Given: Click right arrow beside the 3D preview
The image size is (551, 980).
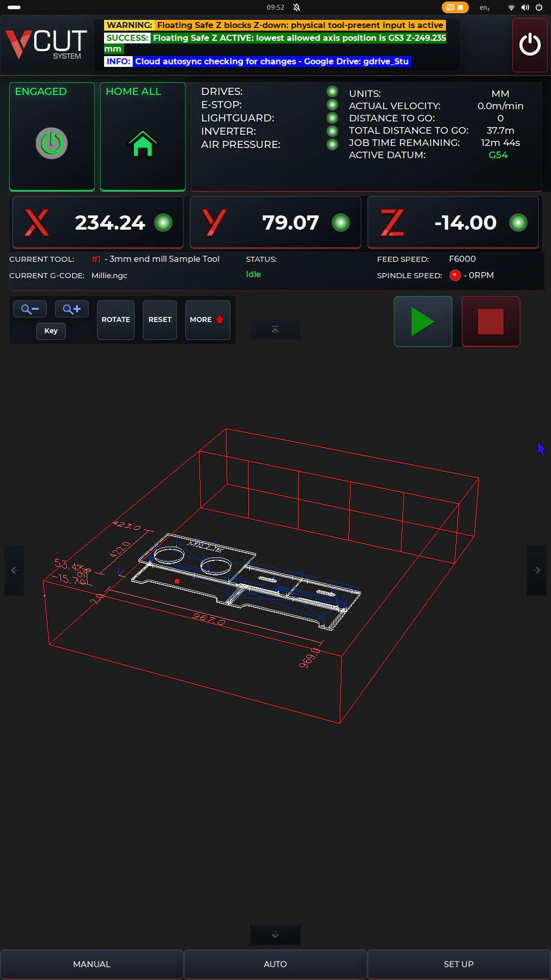Looking at the screenshot, I should pyautogui.click(x=537, y=570).
